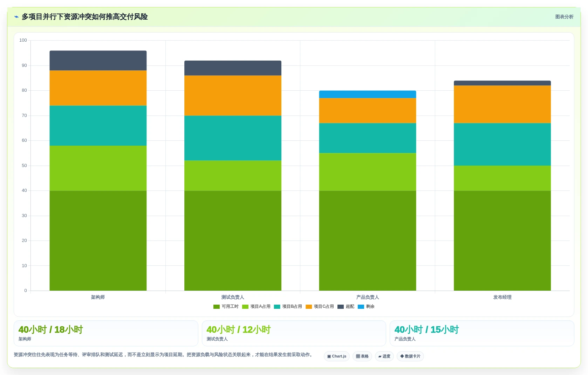Viewport: 588px width, 375px height.
Task: Toggle the 超配 legend swatch
Action: coord(341,307)
